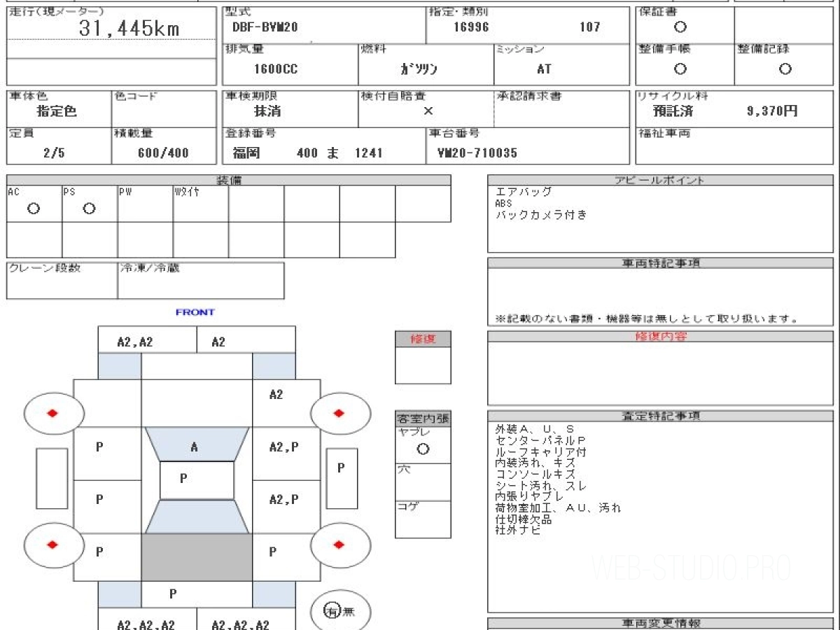Click the ガソリン fuel value

pos(419,69)
